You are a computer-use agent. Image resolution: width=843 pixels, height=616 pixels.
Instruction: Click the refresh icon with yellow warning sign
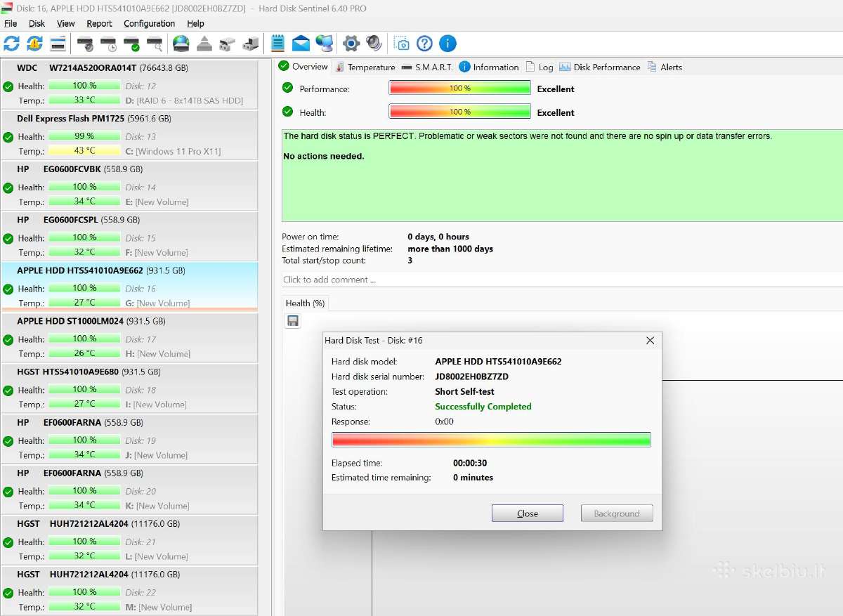(x=34, y=44)
